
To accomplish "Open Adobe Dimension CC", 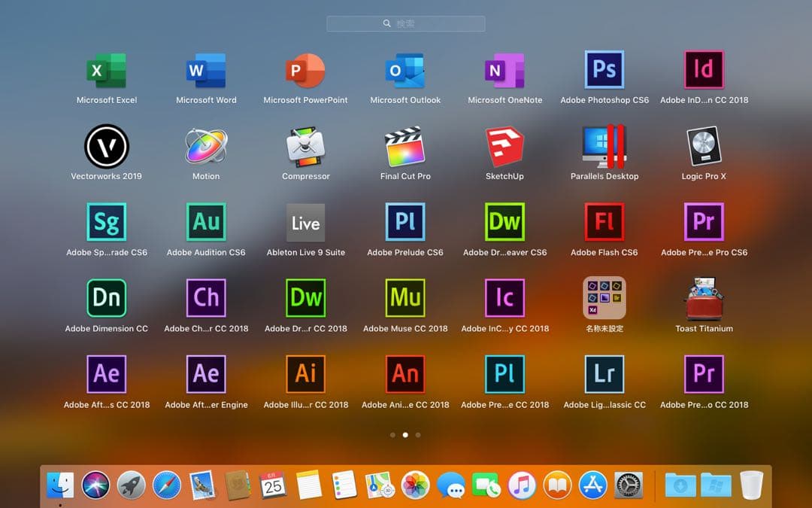I will coord(106,298).
